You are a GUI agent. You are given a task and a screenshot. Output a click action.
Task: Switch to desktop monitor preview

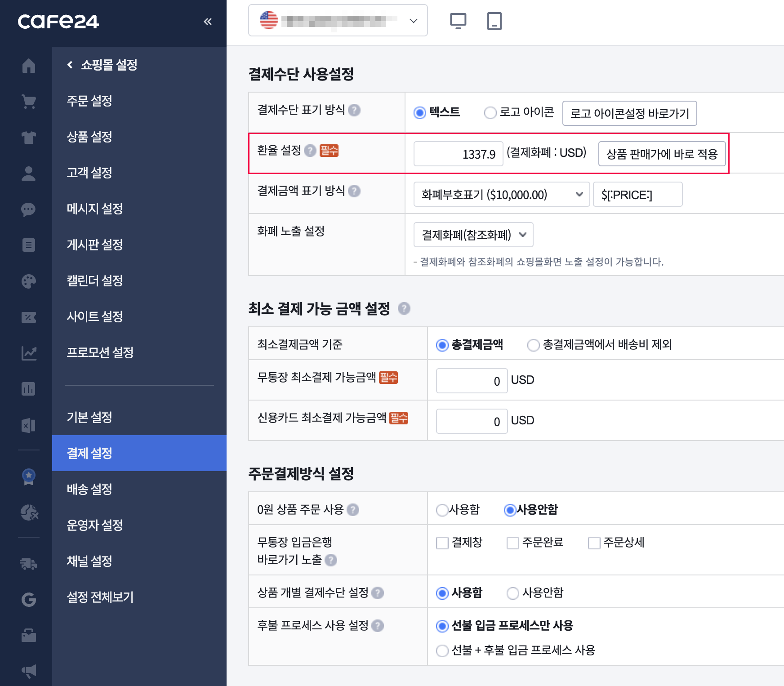[x=458, y=21]
